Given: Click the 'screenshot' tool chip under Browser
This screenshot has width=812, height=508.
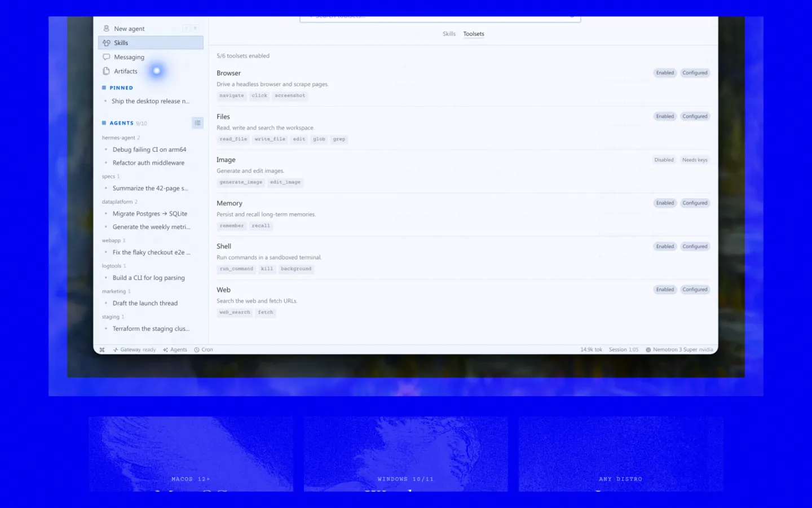Looking at the screenshot, I should pos(290,96).
